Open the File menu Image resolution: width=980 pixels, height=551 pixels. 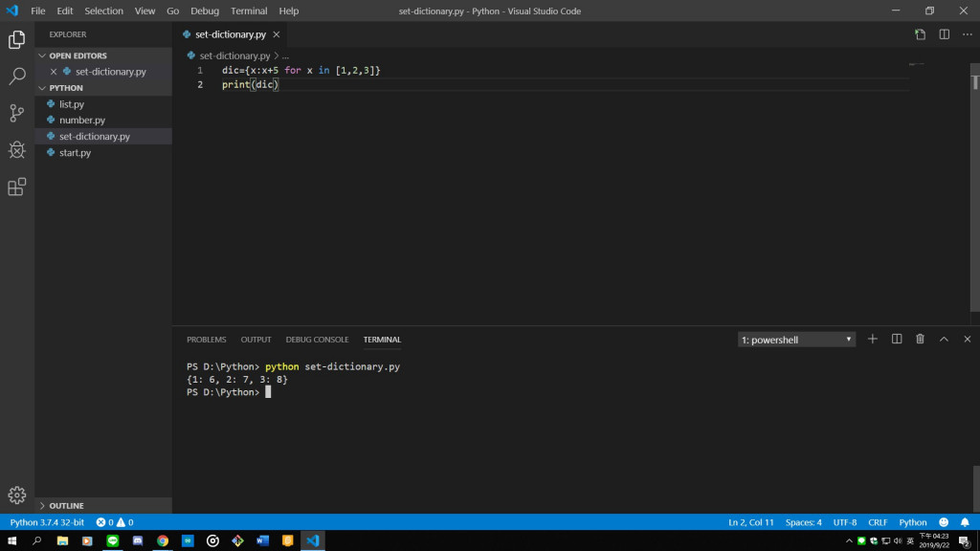pos(38,11)
